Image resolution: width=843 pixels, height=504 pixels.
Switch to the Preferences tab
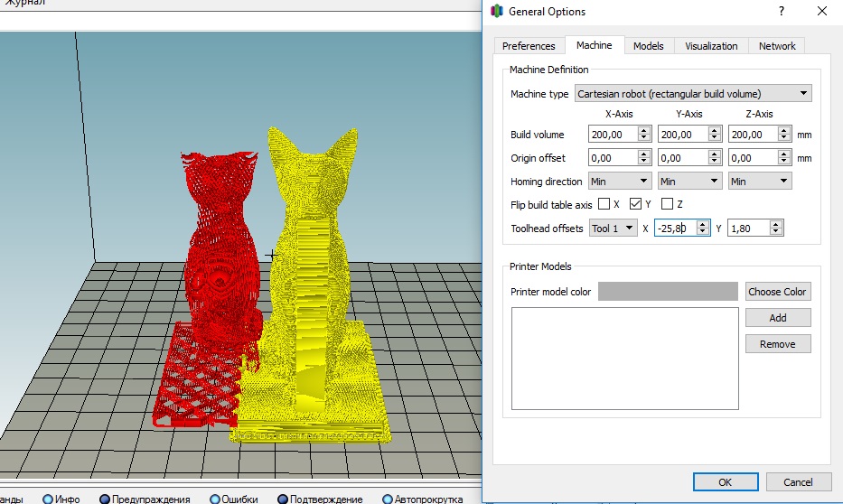tap(529, 46)
